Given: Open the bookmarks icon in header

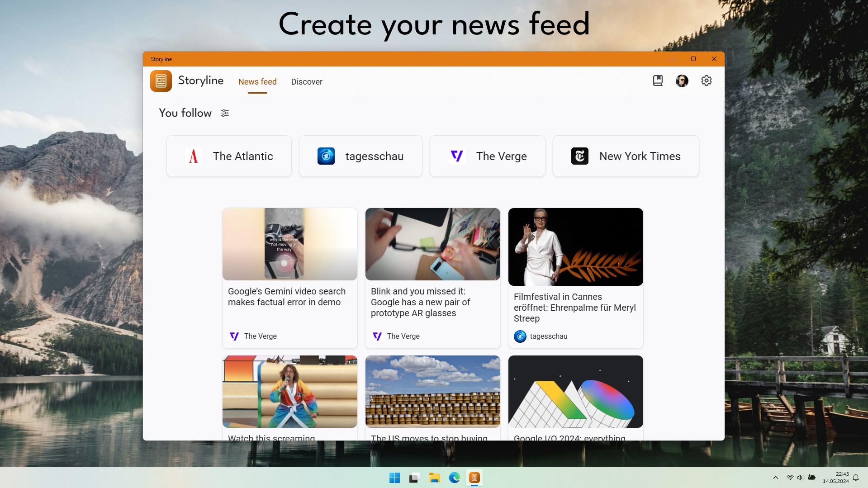Looking at the screenshot, I should [658, 81].
